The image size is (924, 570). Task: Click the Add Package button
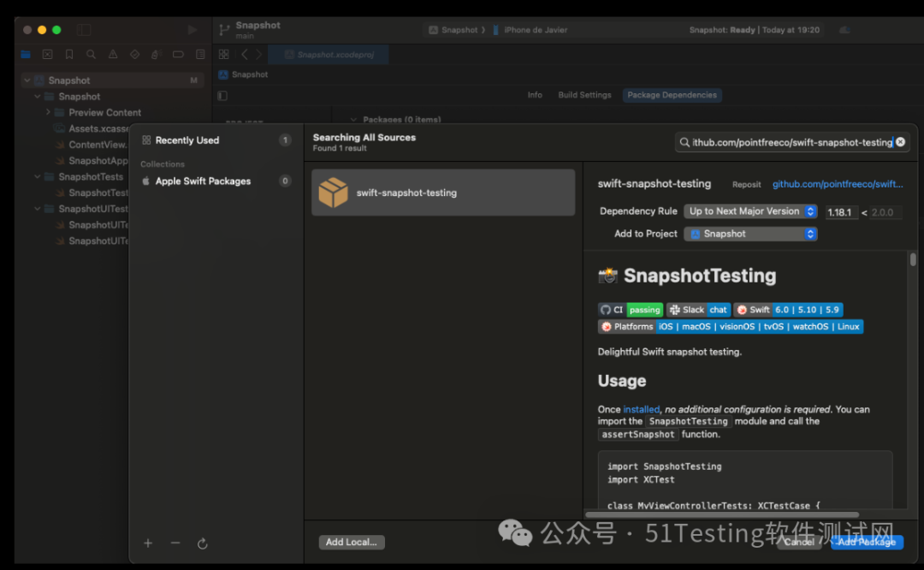pyautogui.click(x=867, y=542)
